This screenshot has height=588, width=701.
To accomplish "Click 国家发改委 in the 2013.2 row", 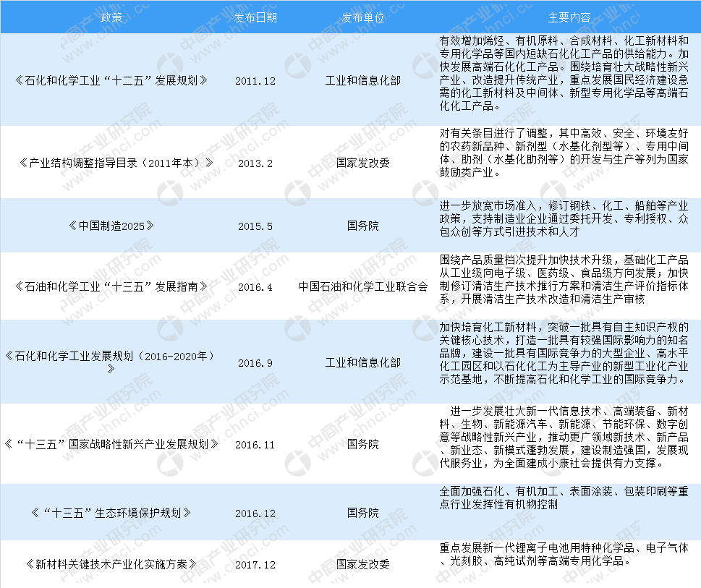I will click(x=363, y=163).
